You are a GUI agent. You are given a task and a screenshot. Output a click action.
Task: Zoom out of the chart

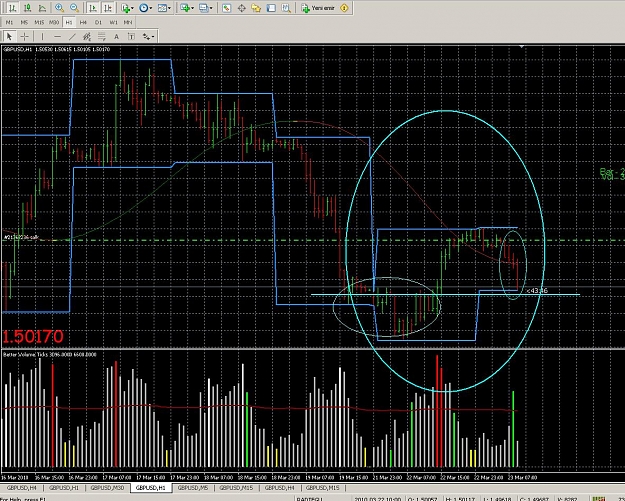tap(74, 8)
